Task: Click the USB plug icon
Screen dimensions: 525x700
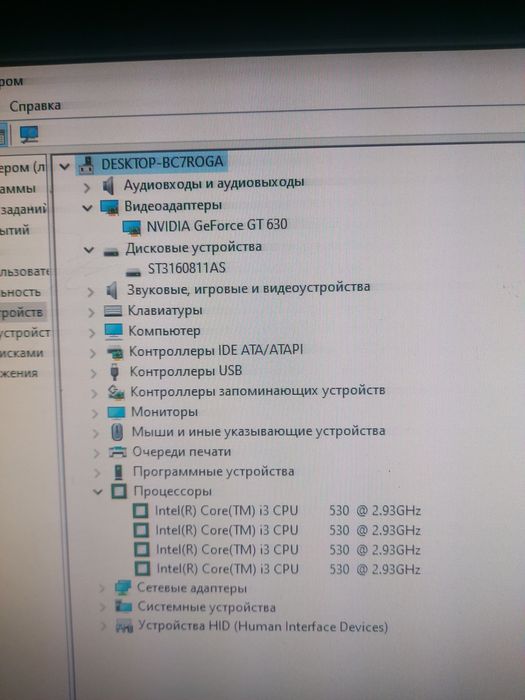Action: (115, 372)
